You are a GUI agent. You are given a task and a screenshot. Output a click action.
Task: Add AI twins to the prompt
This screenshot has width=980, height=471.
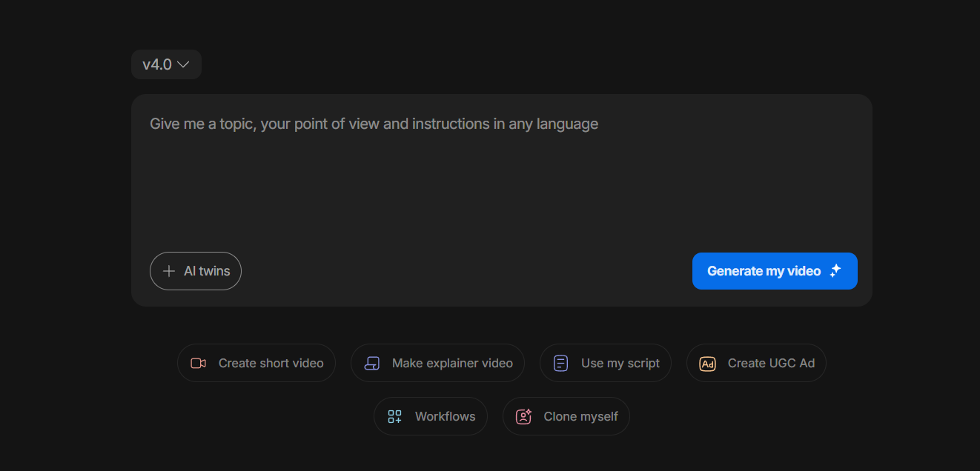point(196,271)
